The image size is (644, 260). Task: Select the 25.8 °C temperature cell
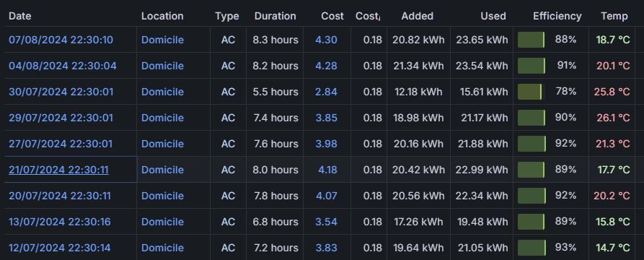pyautogui.click(x=612, y=92)
